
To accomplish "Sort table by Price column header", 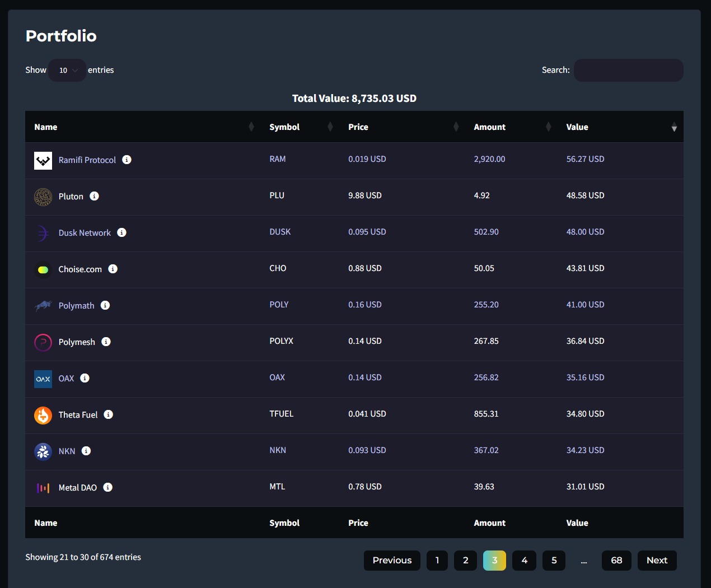I will pos(402,127).
